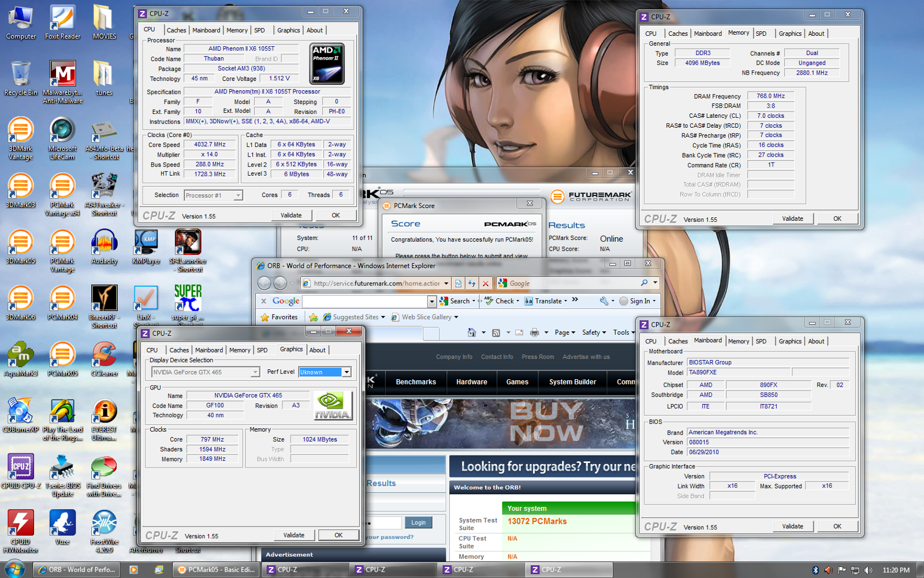Launch FrostWire desktop icon
Screen dimensions: 924x578
pyautogui.click(x=104, y=532)
